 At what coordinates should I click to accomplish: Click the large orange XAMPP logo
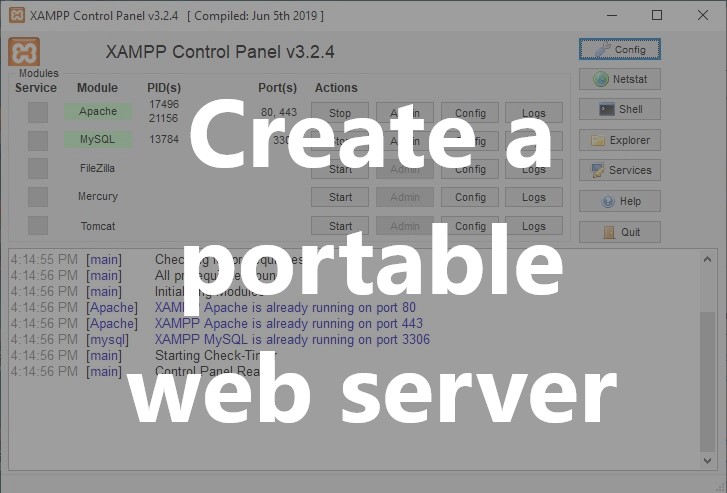24,51
